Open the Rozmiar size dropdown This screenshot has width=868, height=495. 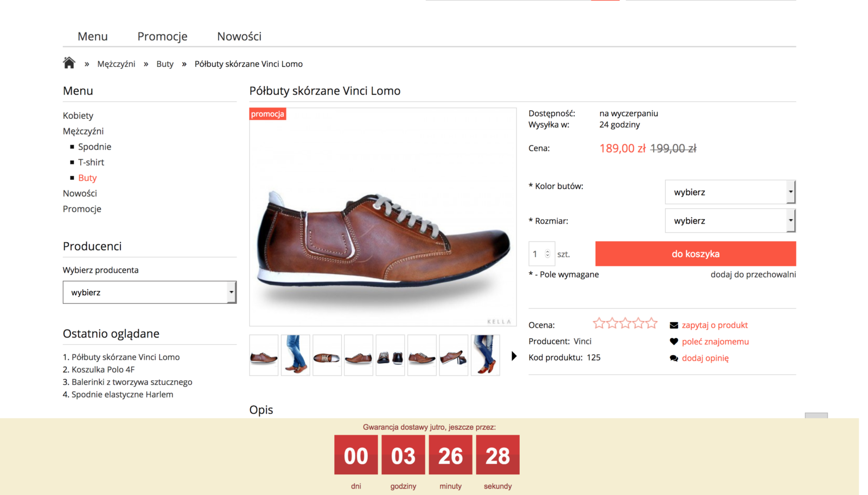point(730,221)
